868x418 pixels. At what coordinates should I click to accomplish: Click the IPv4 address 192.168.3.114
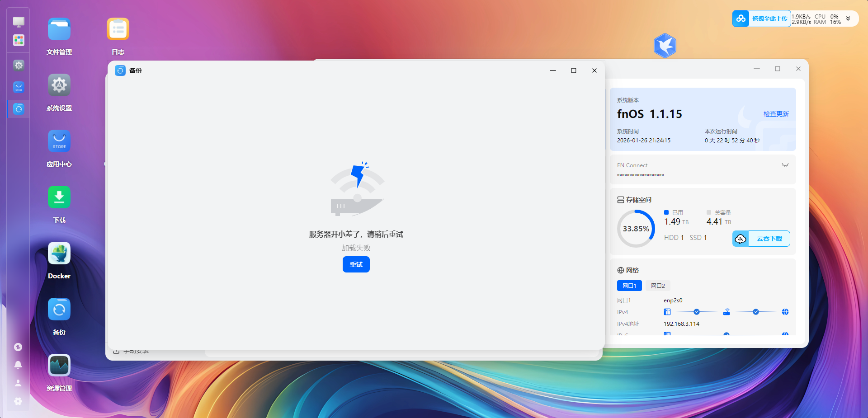(682, 324)
